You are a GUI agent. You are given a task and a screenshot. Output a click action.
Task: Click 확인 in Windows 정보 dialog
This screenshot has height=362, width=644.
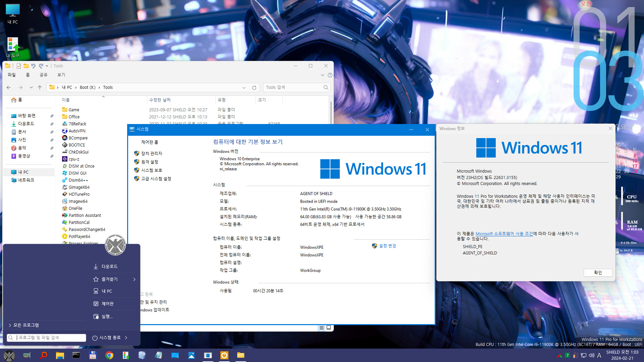(x=598, y=273)
